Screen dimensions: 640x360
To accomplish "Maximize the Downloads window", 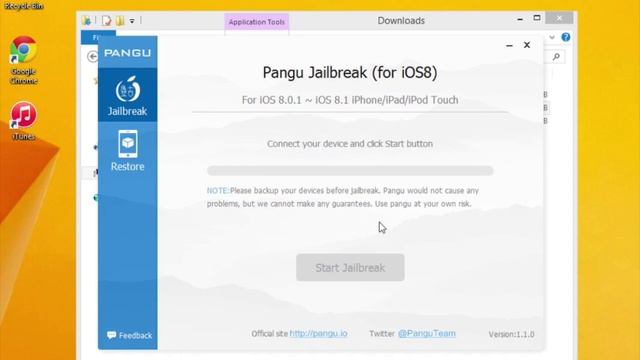I will tap(537, 18).
